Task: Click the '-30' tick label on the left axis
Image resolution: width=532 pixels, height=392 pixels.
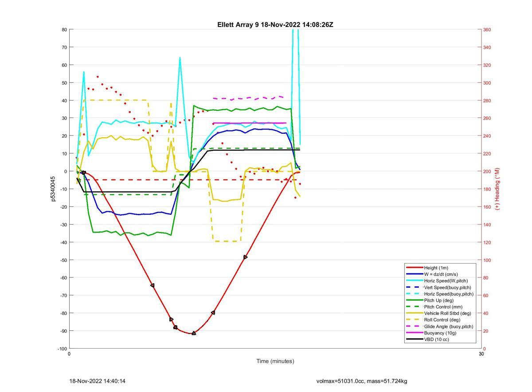Action: [x=63, y=225]
